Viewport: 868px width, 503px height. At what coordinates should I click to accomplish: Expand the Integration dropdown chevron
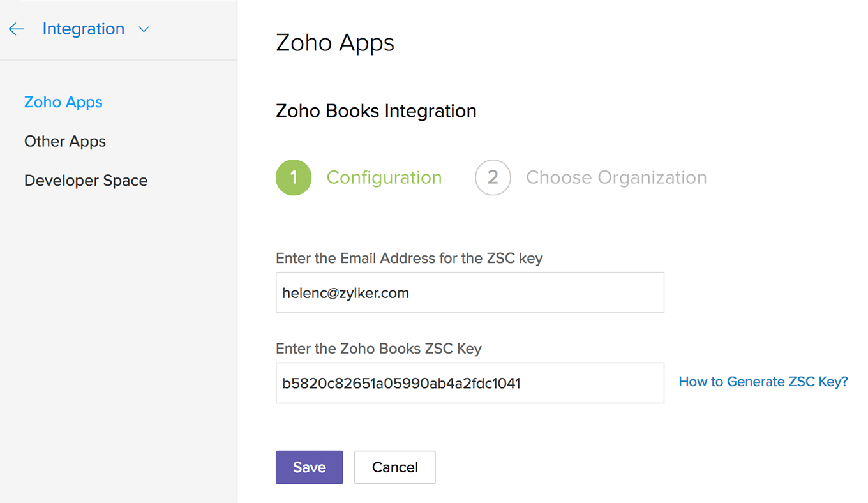pos(144,29)
